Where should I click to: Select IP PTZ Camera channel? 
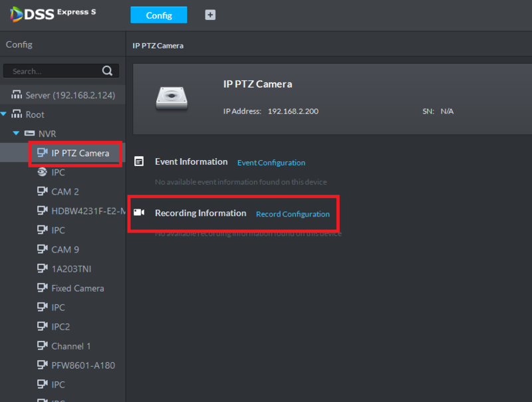80,153
